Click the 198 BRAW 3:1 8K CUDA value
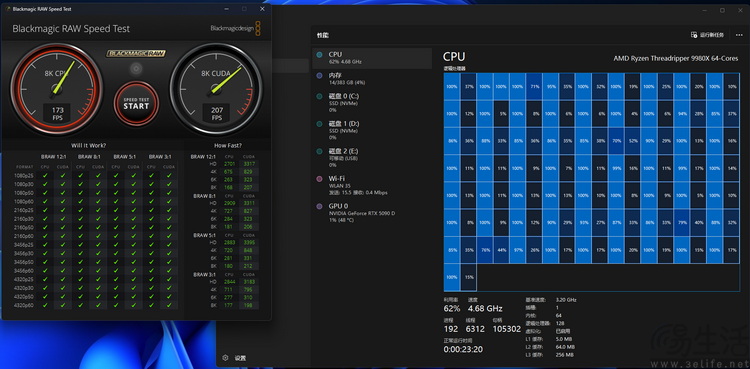750x369 pixels. coord(249,305)
